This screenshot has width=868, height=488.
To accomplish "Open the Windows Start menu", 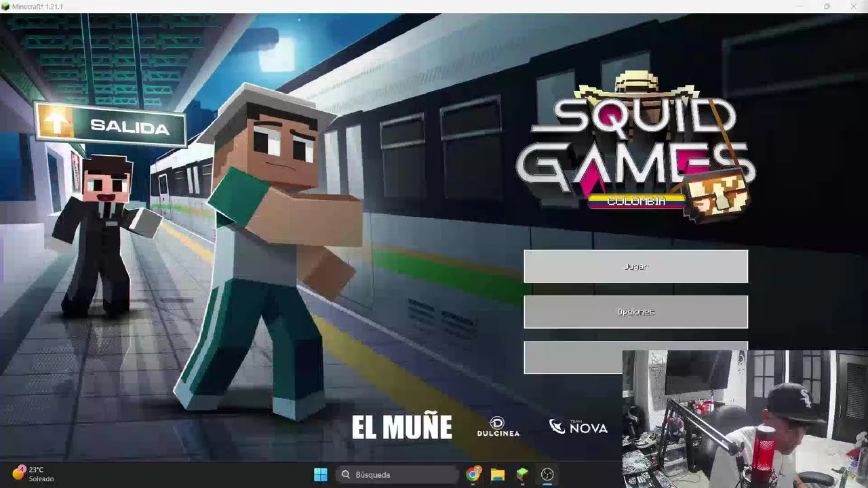I will point(321,474).
